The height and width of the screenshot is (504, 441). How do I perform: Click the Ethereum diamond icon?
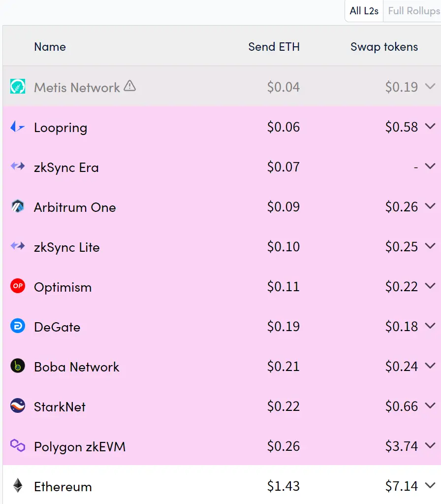click(x=18, y=486)
